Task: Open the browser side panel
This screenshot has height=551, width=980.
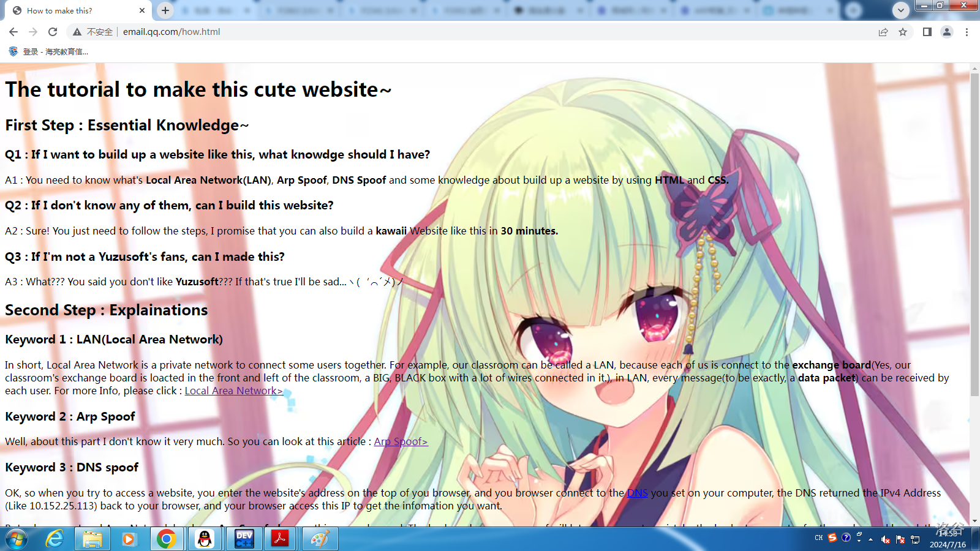Action: point(927,32)
